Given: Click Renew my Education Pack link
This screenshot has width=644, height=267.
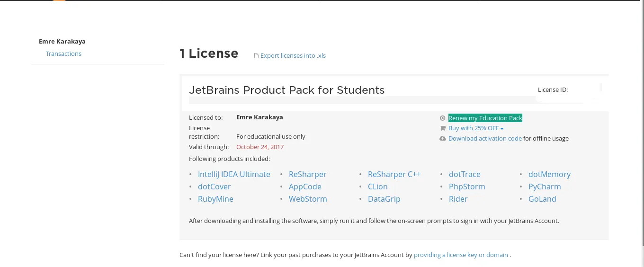Looking at the screenshot, I should [485, 118].
